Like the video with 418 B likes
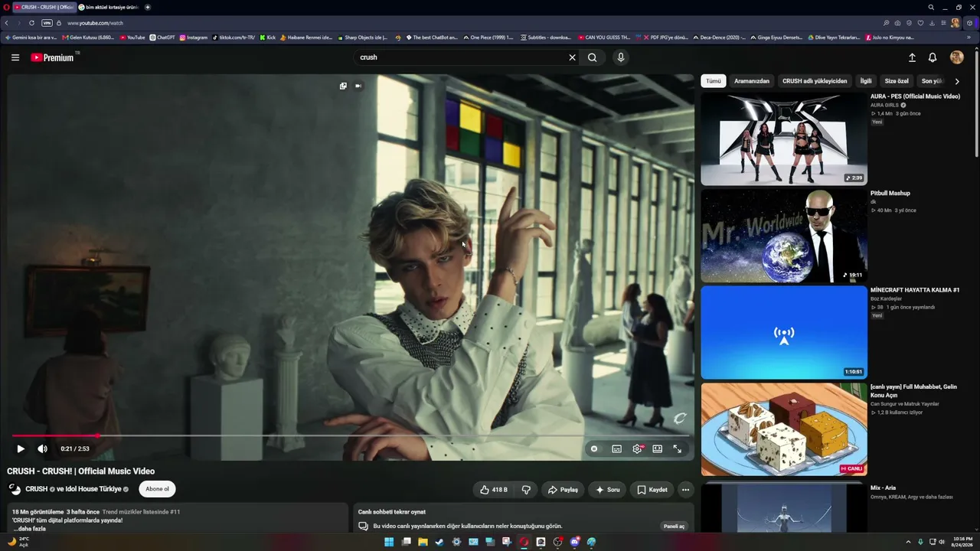 coord(494,490)
